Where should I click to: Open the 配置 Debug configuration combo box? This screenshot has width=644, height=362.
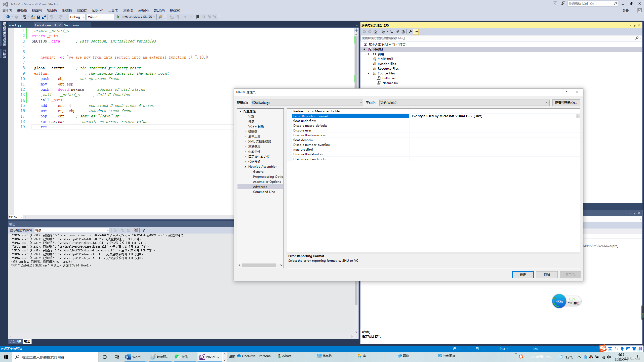click(x=307, y=103)
